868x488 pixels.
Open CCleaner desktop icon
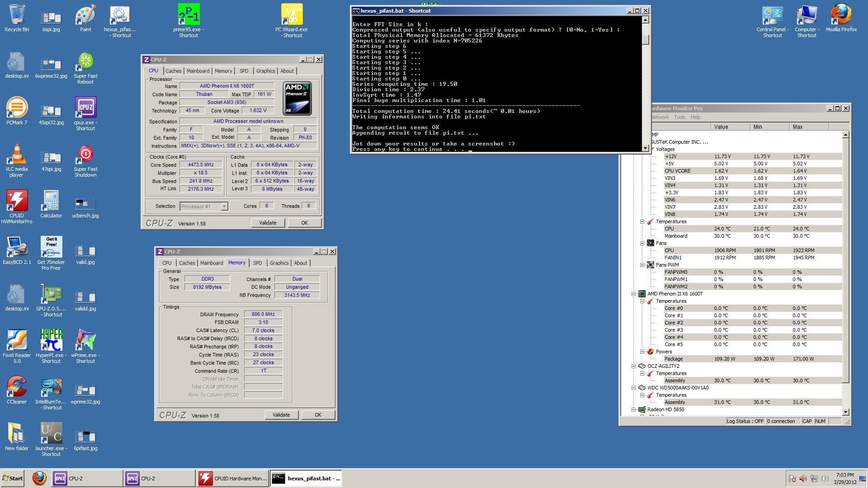[x=17, y=390]
